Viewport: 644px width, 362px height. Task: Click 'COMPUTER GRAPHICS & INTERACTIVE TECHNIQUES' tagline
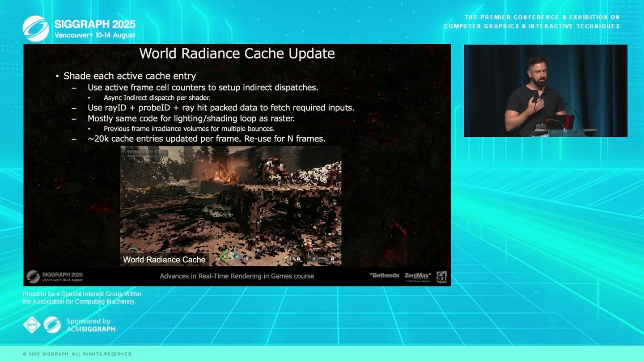click(x=532, y=26)
